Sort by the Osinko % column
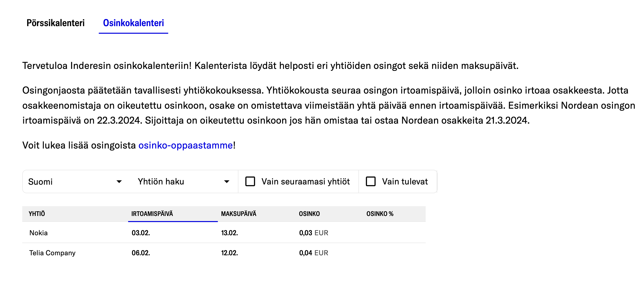This screenshot has height=299, width=644. [380, 214]
